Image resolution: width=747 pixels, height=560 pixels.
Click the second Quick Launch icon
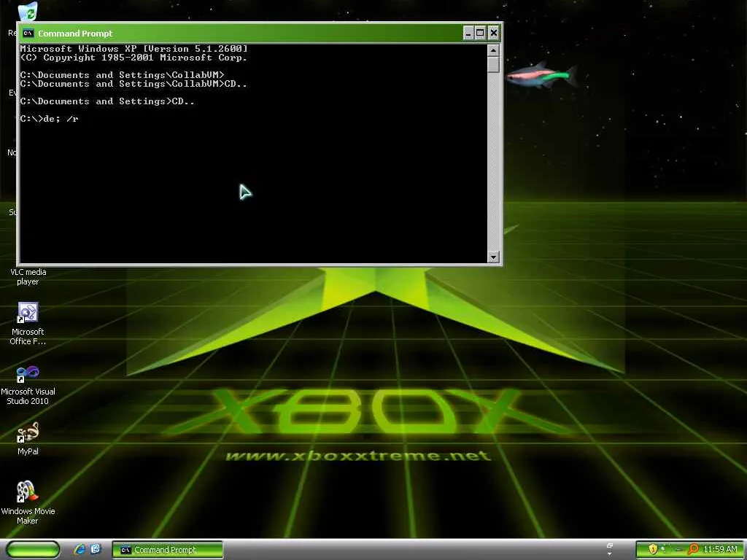click(x=96, y=549)
